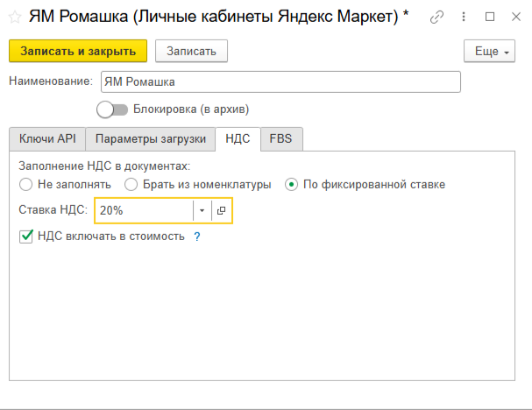Click the get link chain icon

[437, 17]
